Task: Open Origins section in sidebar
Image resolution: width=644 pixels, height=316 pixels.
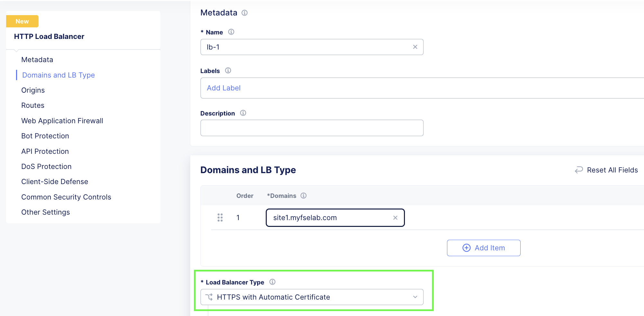Action: coord(33,90)
